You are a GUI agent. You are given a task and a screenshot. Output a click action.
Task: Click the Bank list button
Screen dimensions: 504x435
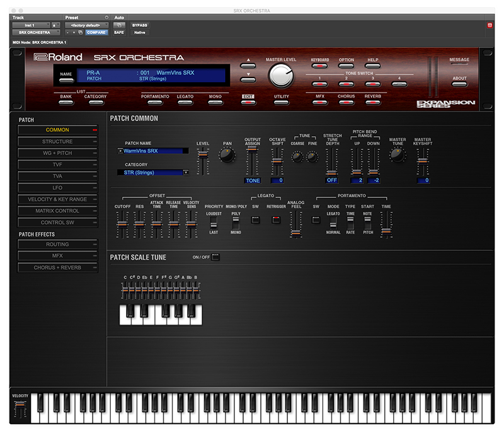tap(66, 103)
